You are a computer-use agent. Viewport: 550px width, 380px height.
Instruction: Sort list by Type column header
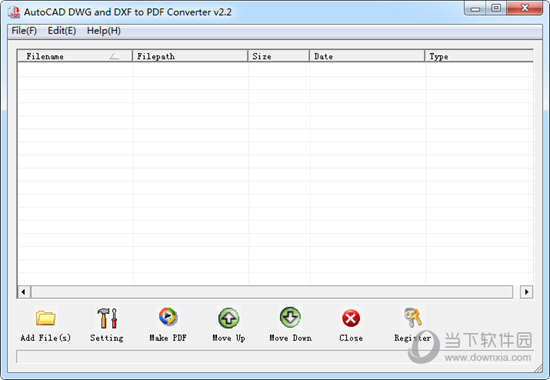pyautogui.click(x=479, y=56)
